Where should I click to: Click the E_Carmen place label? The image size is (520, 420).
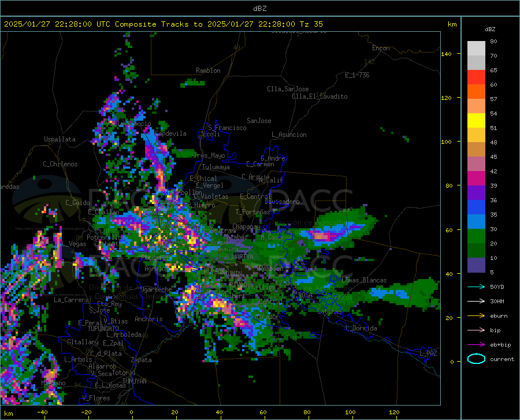(261, 163)
